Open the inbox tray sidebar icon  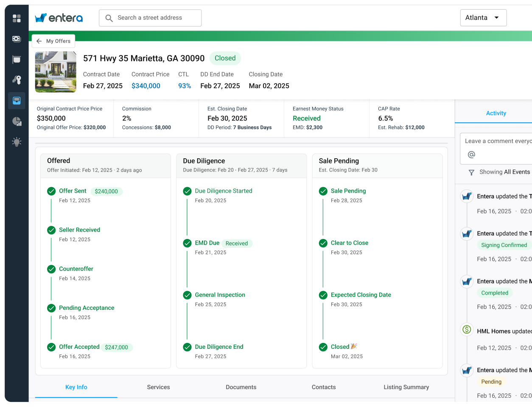(17, 59)
